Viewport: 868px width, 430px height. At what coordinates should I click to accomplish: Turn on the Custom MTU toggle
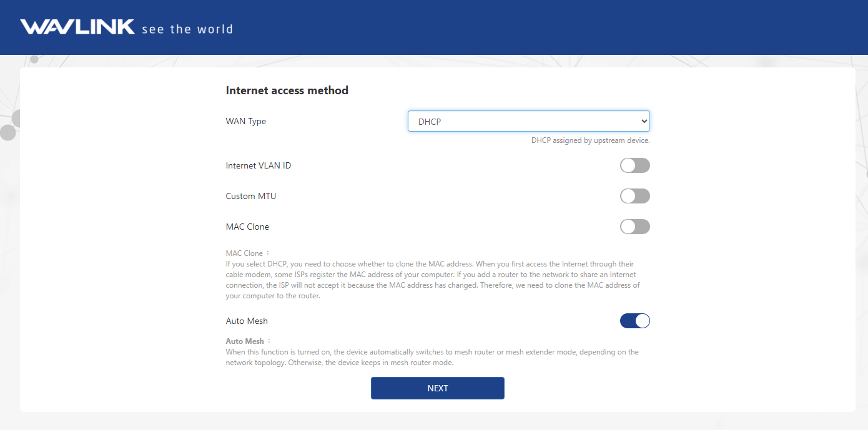click(x=634, y=196)
